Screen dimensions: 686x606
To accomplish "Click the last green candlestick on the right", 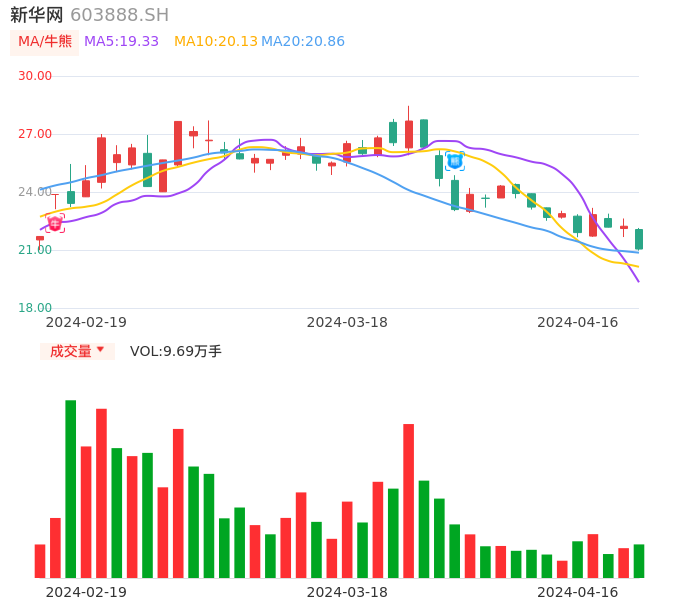I will [x=639, y=239].
